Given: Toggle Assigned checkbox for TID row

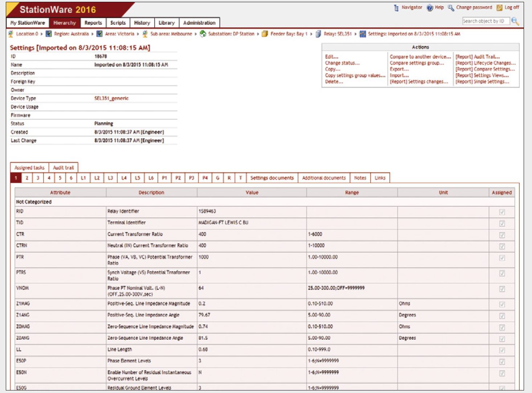Looking at the screenshot, I should (502, 224).
